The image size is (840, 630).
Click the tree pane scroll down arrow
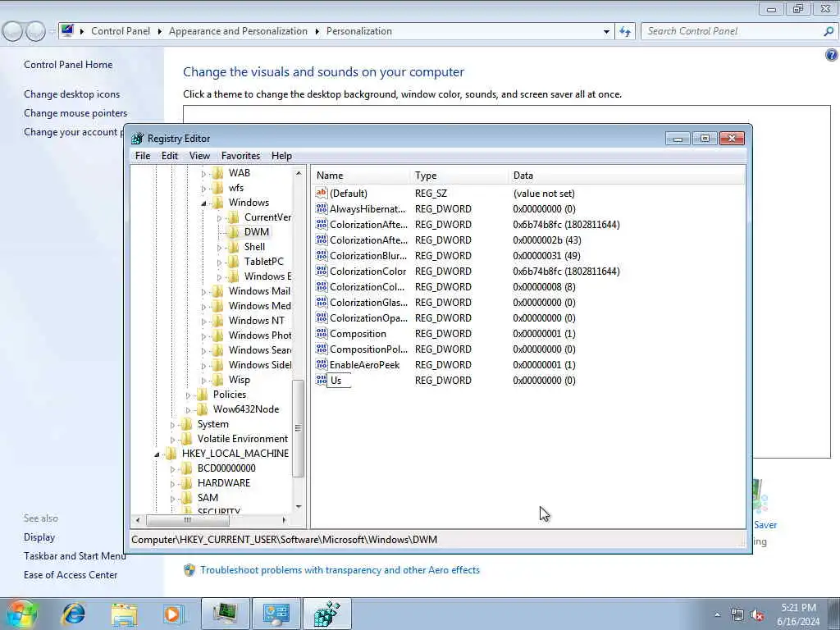coord(299,507)
